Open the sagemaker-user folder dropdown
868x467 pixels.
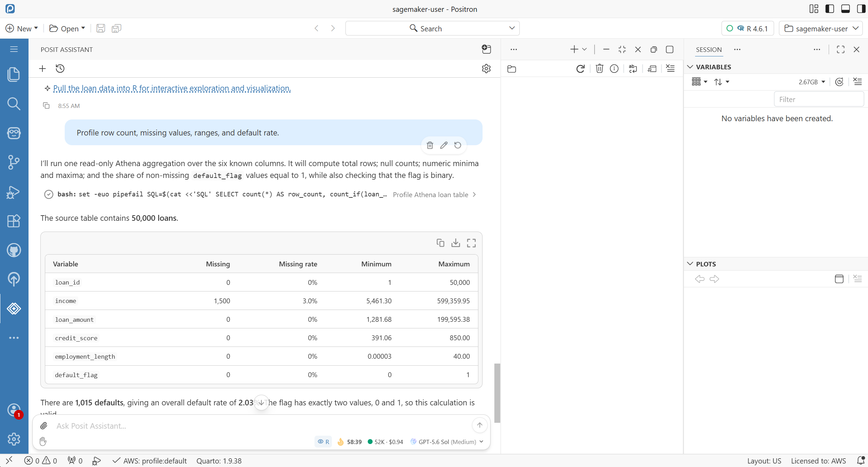click(x=820, y=28)
